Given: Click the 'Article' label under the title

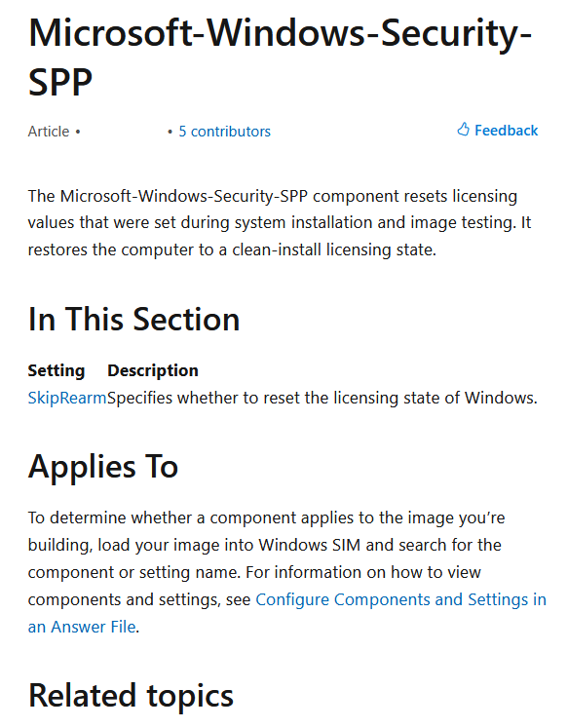Looking at the screenshot, I should [49, 132].
